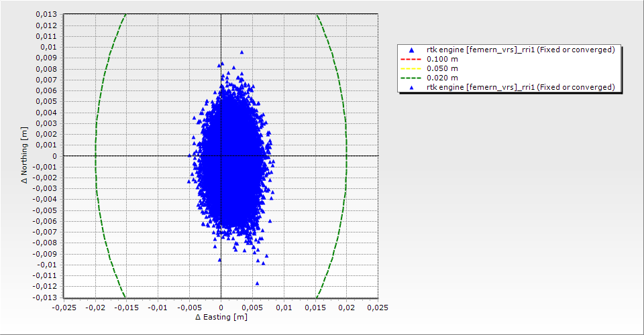Click the 0,025 tick label on Easting axis
Screen dimensions: 644x335
(x=378, y=307)
